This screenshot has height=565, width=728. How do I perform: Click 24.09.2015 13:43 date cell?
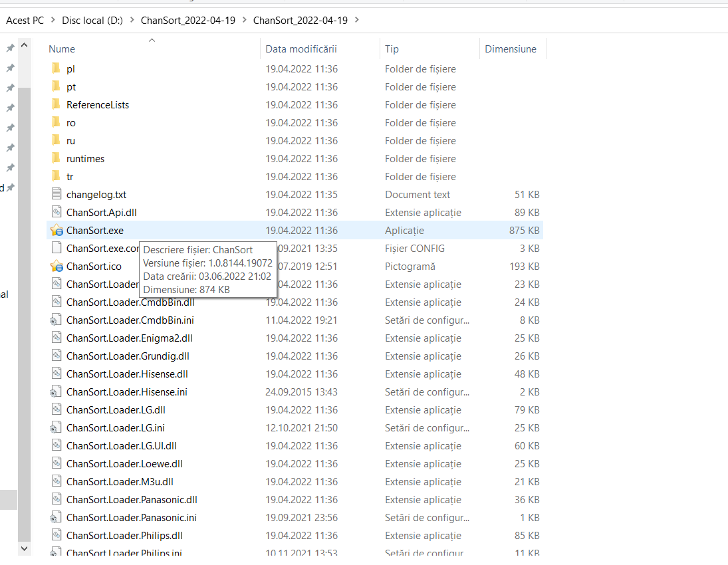tap(301, 392)
